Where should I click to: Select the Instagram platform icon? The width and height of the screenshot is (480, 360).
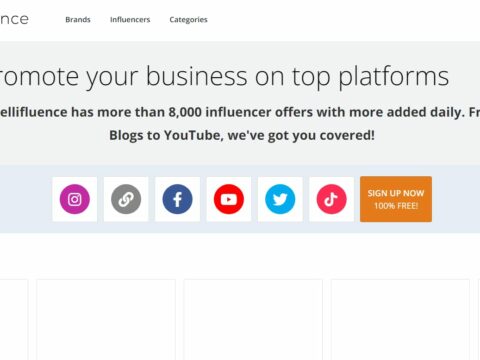coord(75,199)
